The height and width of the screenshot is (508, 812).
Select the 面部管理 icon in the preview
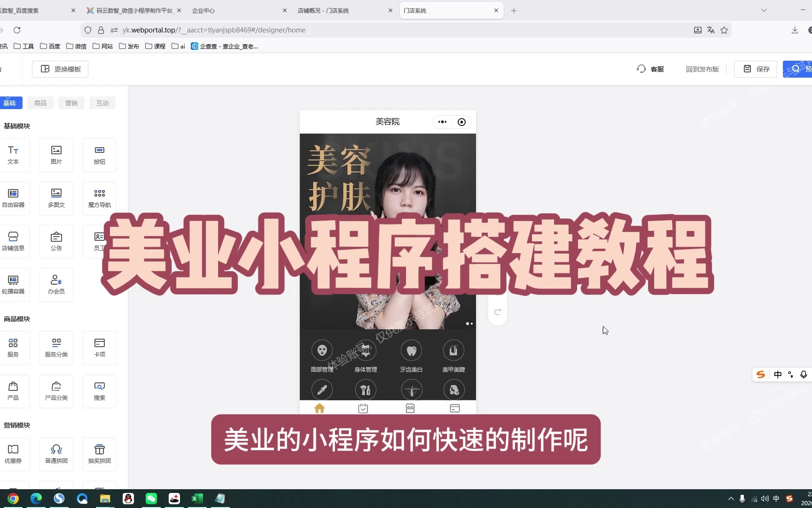pyautogui.click(x=322, y=350)
